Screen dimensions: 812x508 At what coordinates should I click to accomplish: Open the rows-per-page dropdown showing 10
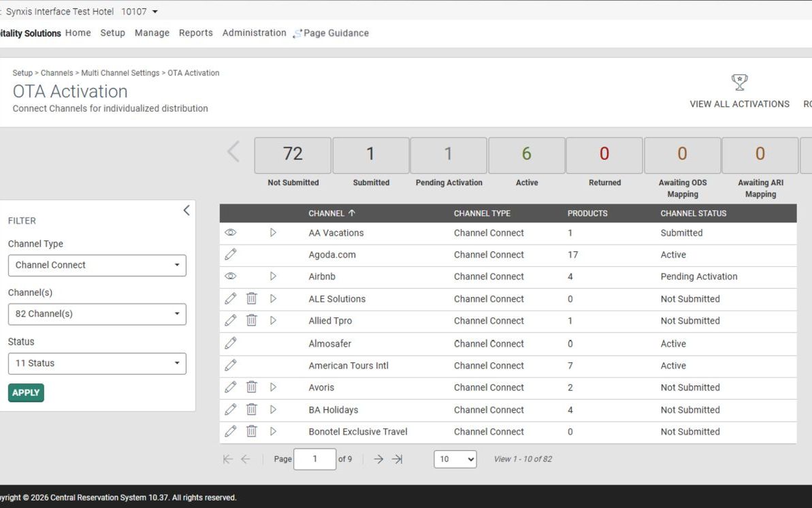(x=455, y=459)
